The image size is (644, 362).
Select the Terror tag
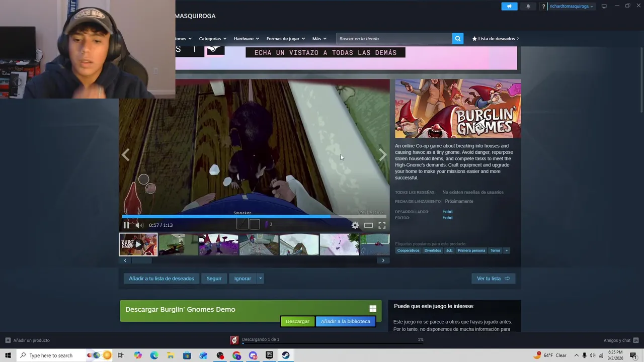[496, 250]
